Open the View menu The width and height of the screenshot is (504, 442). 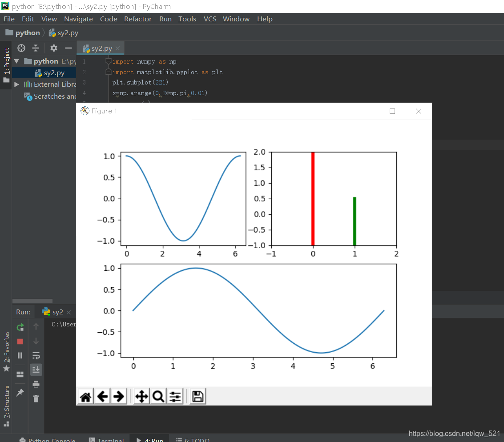tap(49, 19)
